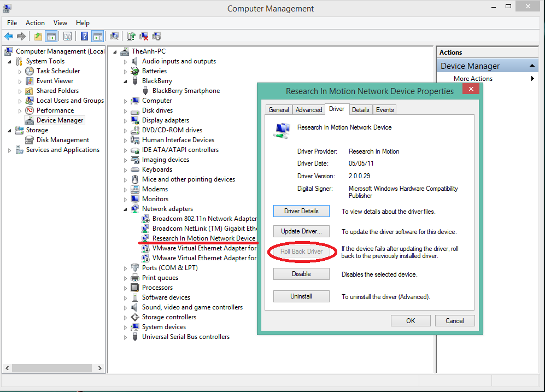The width and height of the screenshot is (545, 392).
Task: Select Performance icon in left tree
Action: (x=30, y=110)
